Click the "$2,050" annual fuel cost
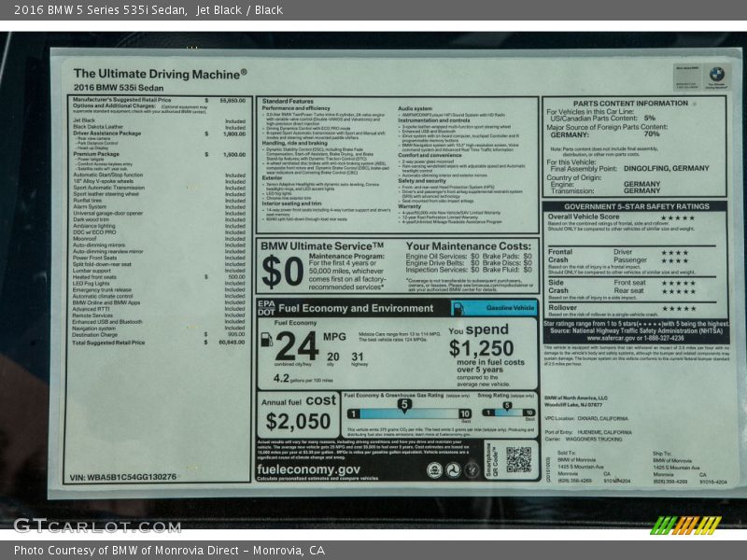The image size is (747, 560). (x=298, y=422)
